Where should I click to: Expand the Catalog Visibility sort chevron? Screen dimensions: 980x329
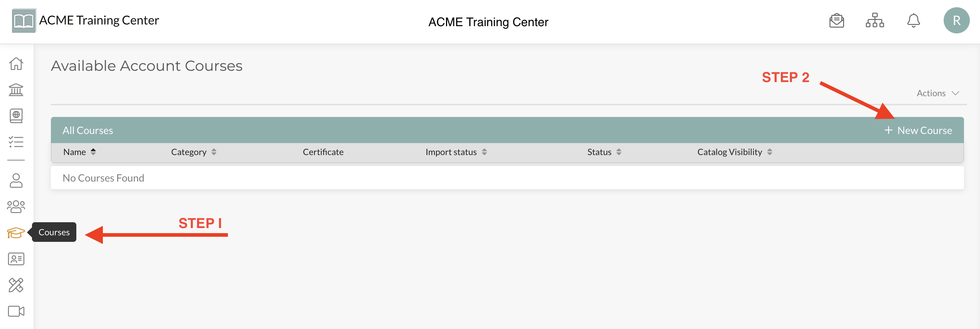pos(770,151)
